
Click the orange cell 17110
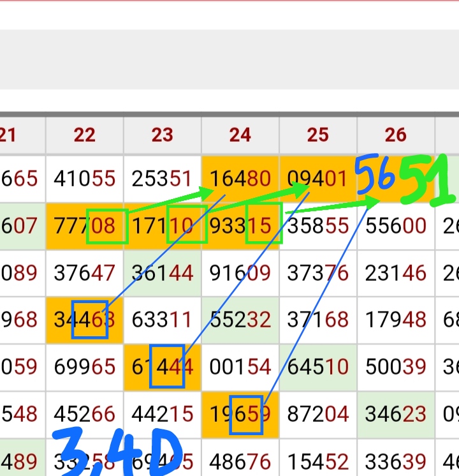pos(163,226)
